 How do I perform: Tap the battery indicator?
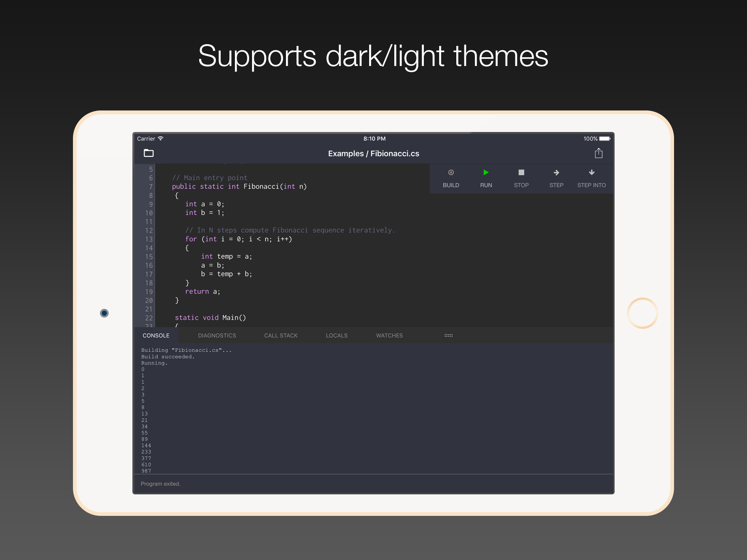604,139
